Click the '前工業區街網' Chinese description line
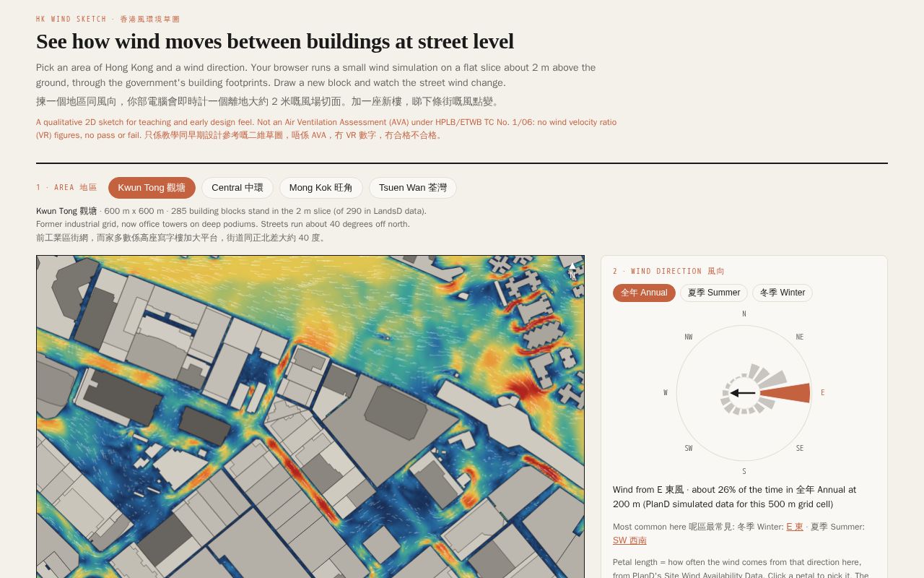The image size is (924, 578). click(x=183, y=238)
